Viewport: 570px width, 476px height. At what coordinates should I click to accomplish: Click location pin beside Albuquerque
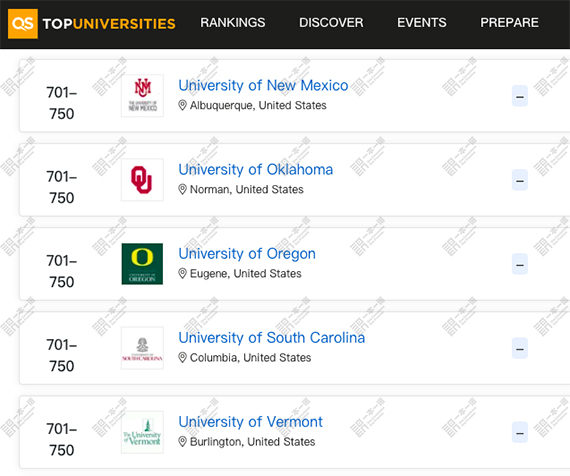click(182, 105)
